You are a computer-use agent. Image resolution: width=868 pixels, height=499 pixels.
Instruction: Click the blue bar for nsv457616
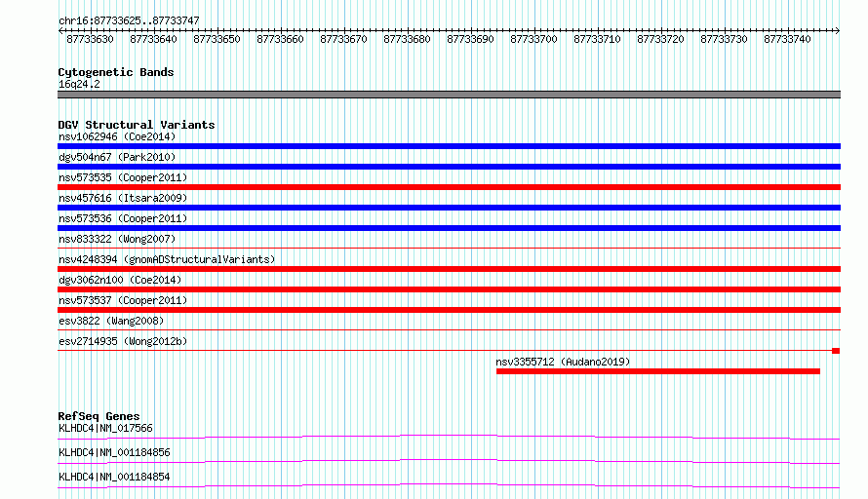tap(449, 208)
